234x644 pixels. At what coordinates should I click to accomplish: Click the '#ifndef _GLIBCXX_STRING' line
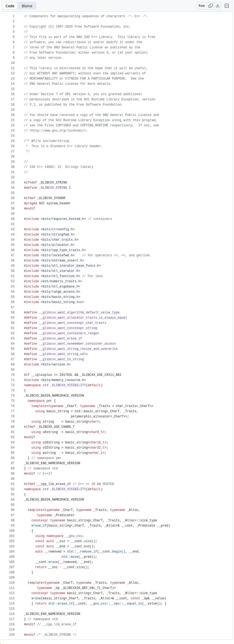(46, 182)
